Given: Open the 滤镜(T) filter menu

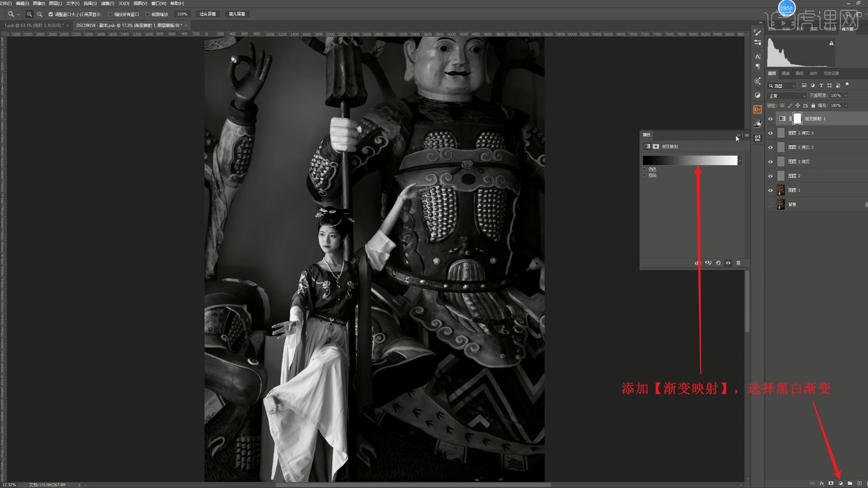Looking at the screenshot, I should point(108,3).
